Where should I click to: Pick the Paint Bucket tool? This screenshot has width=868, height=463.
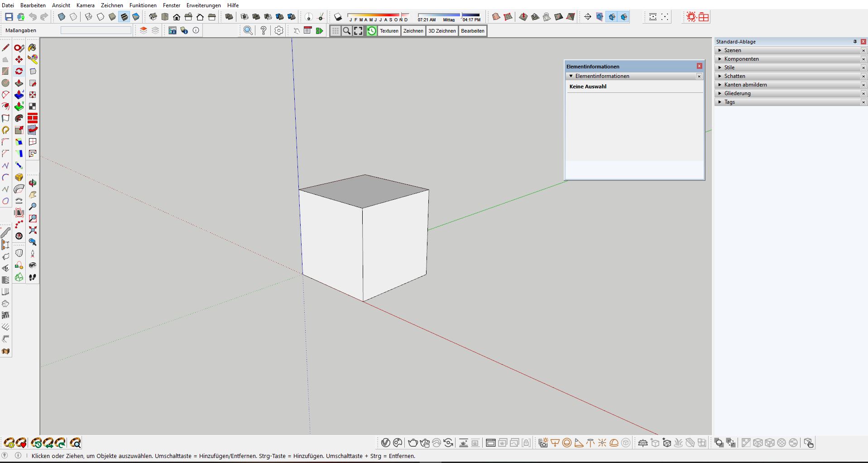click(32, 48)
